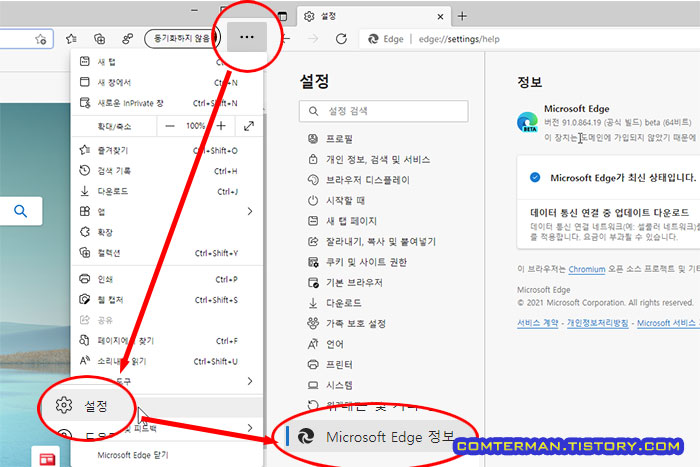Expand 기타 도구 submenu arrow
700x467 pixels.
[250, 381]
